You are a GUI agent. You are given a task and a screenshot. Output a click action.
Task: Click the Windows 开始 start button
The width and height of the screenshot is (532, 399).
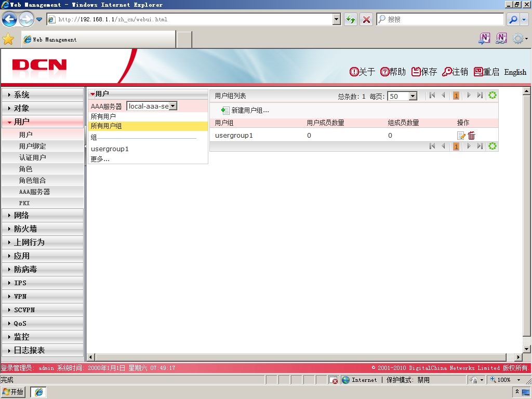click(13, 392)
